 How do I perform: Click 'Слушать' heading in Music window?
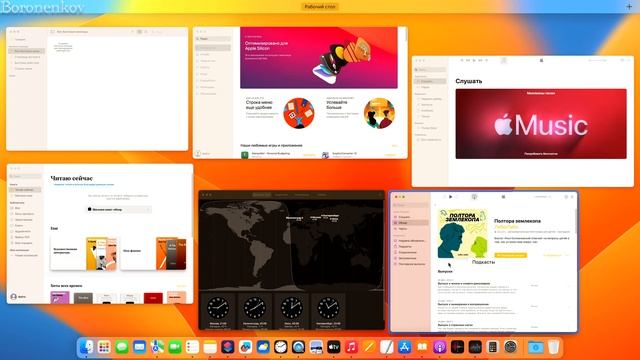[469, 81]
